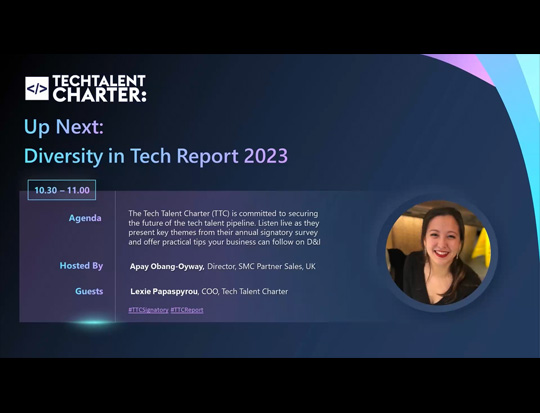Open the #TTCSignatory hashtag link
Image resolution: width=540 pixels, height=413 pixels.
(148, 310)
